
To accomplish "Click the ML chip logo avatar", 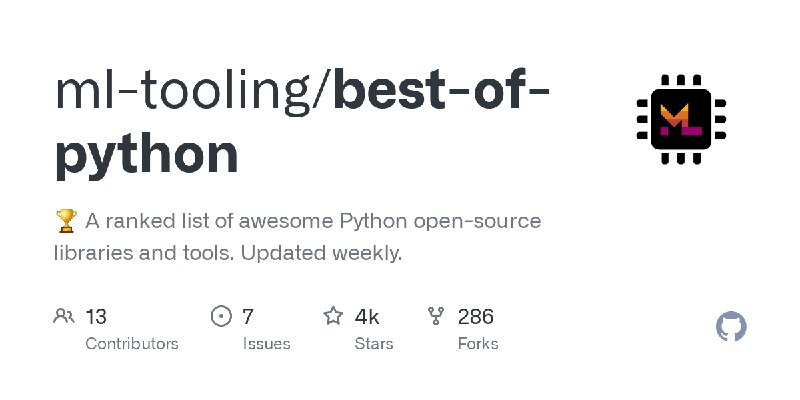I will 681,119.
